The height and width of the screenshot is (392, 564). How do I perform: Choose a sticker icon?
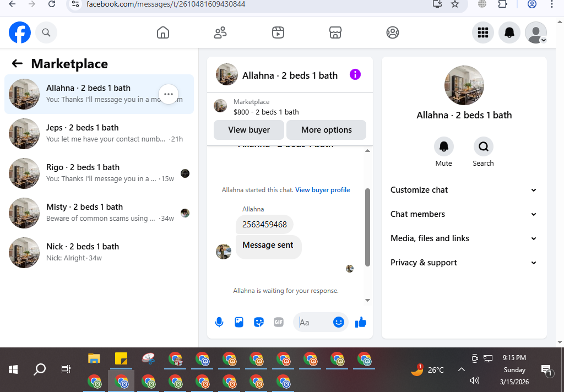click(259, 322)
